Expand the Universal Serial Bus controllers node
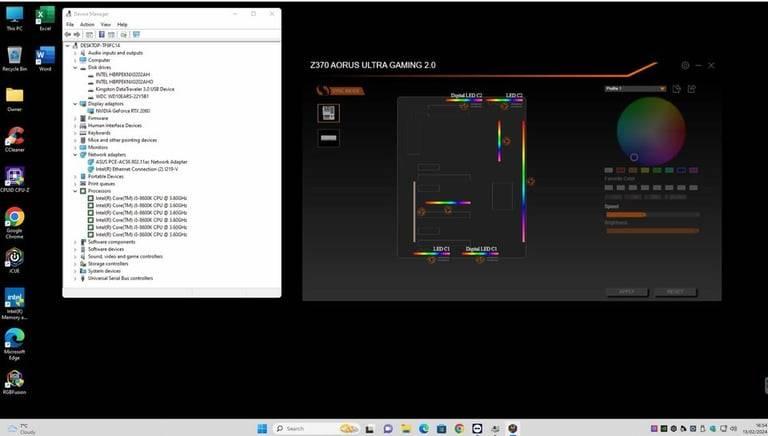This screenshot has width=768, height=436. coord(75,278)
